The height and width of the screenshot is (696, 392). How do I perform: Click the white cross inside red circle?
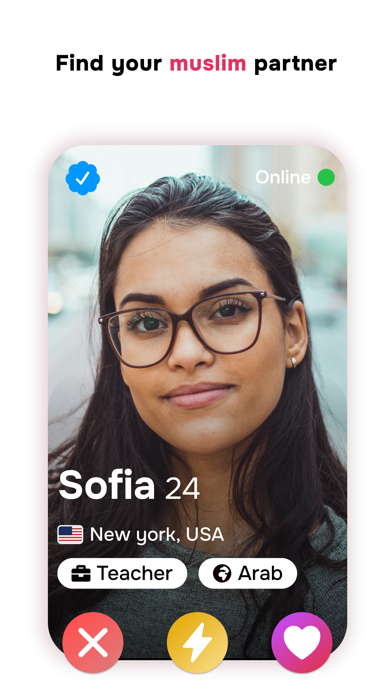click(x=93, y=642)
